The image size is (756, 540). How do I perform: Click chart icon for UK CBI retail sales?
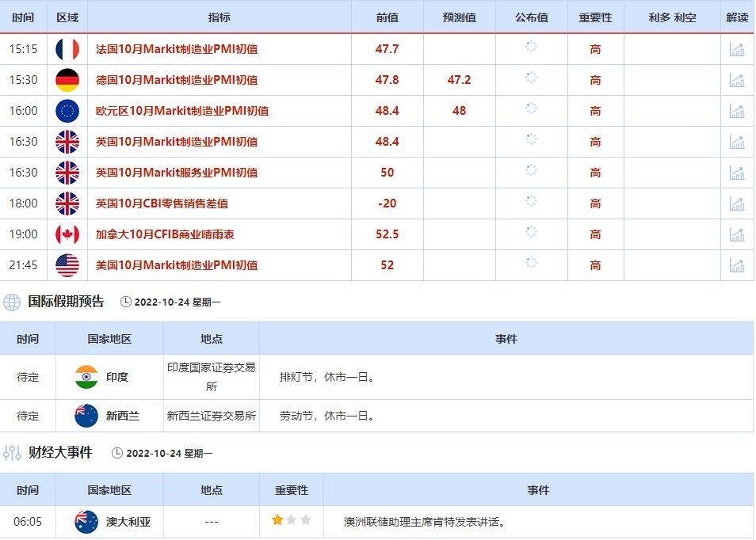[x=737, y=203]
